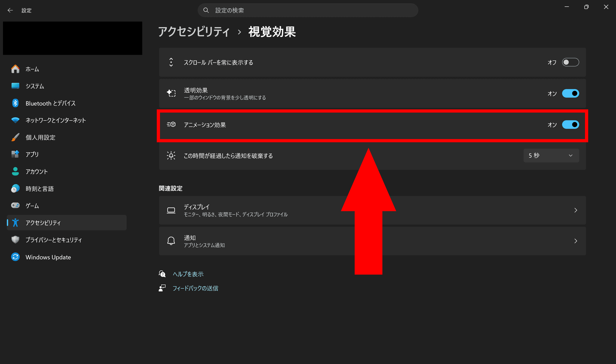Click the 透明効果 sparkle icon
The height and width of the screenshot is (364, 616).
tap(171, 93)
